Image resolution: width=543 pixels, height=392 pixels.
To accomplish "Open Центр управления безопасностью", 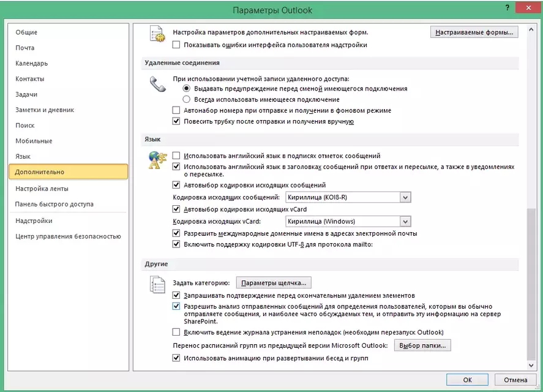I will point(68,236).
